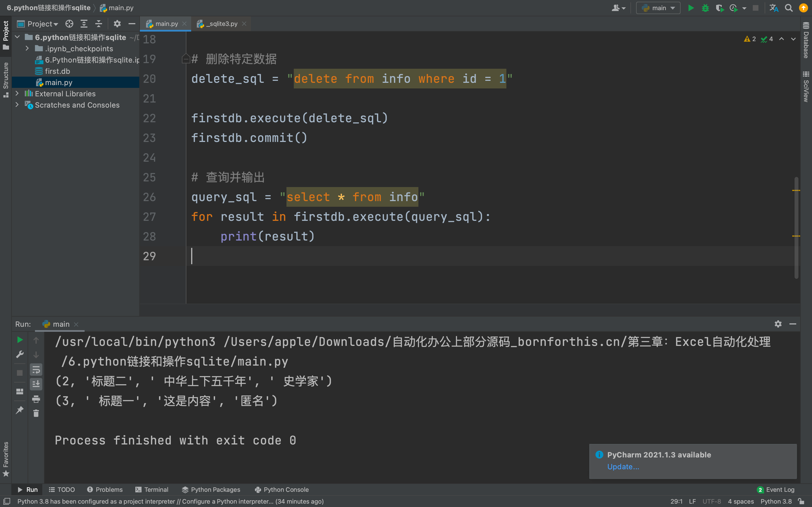Start debugging with the bug icon
Viewport: 812px width, 507px height.
coord(705,8)
